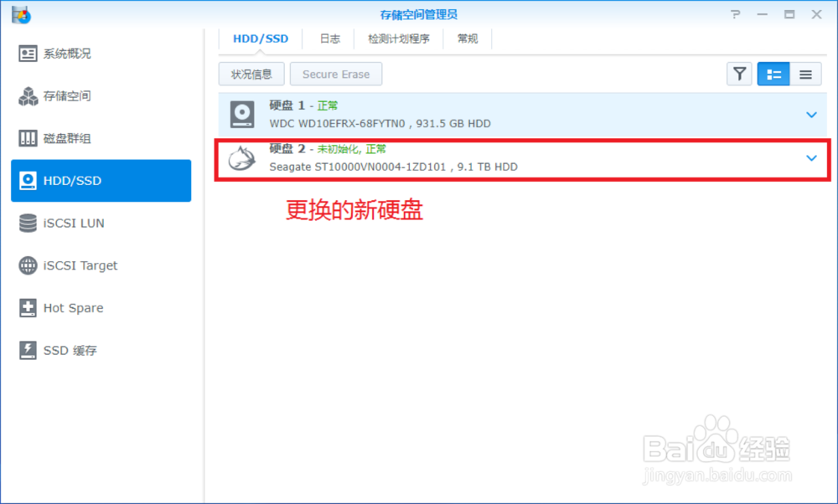Open SSD 缓存 section
The image size is (838, 504).
pyautogui.click(x=101, y=350)
